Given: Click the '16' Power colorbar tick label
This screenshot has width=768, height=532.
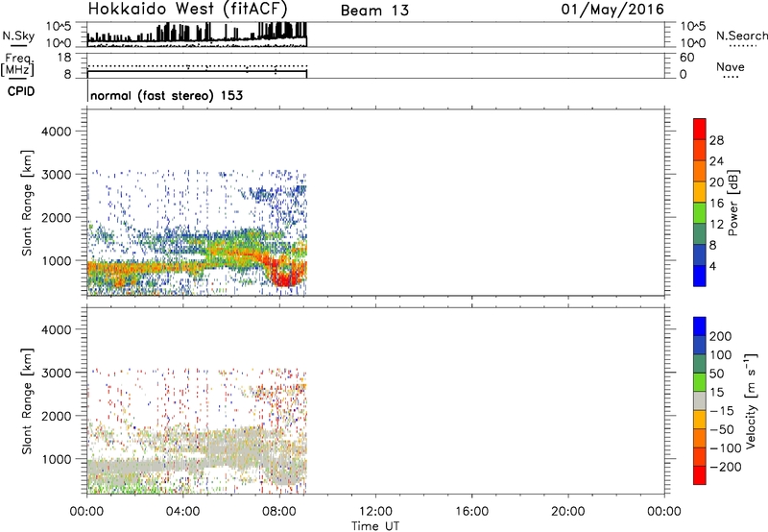Looking at the screenshot, I should click(x=716, y=204).
